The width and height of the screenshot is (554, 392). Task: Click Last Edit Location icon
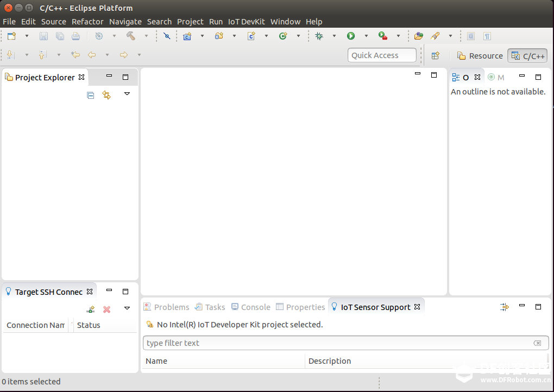(x=75, y=55)
